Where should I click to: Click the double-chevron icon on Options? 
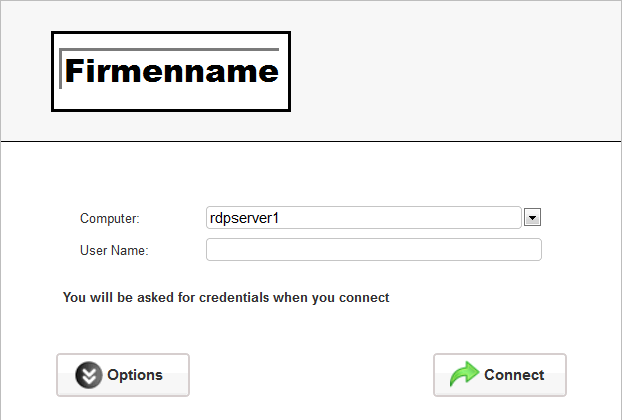[x=89, y=375]
